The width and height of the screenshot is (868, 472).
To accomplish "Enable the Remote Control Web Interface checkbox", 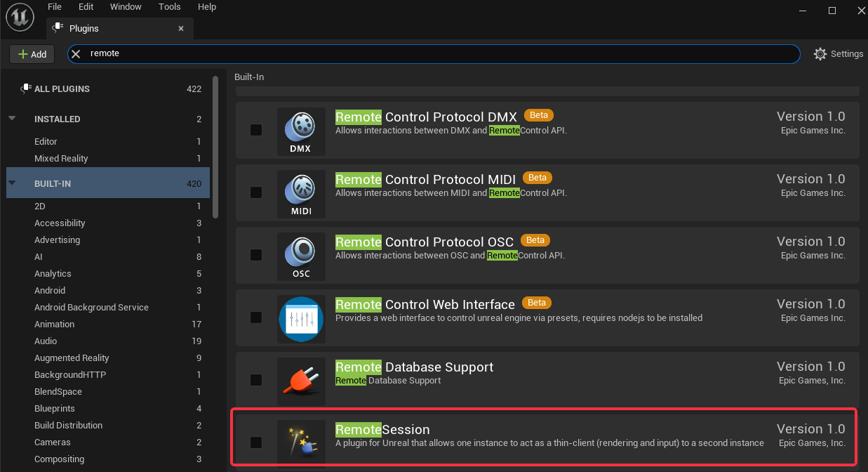I will tap(256, 317).
